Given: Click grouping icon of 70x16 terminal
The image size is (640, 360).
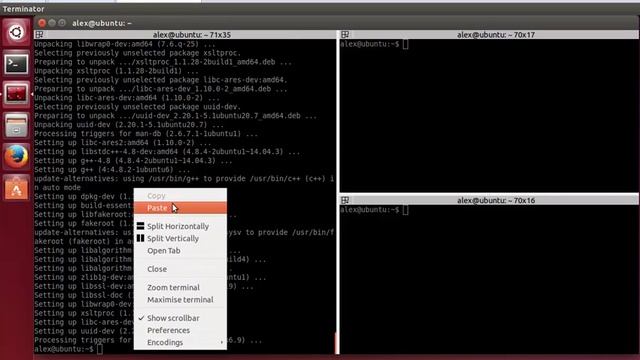Looking at the screenshot, I should pyautogui.click(x=345, y=200).
